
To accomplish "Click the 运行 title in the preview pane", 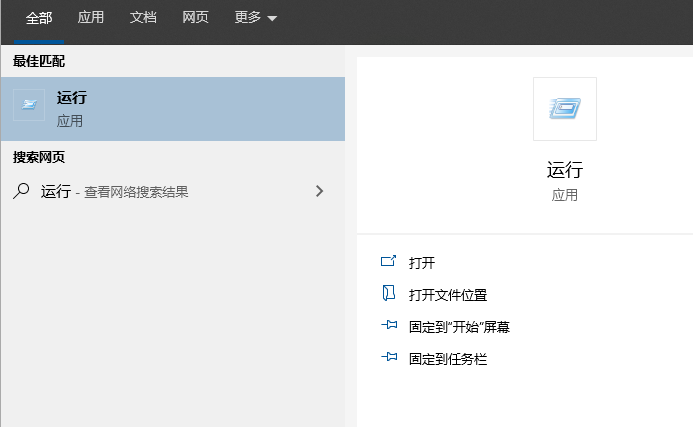I will click(x=565, y=170).
